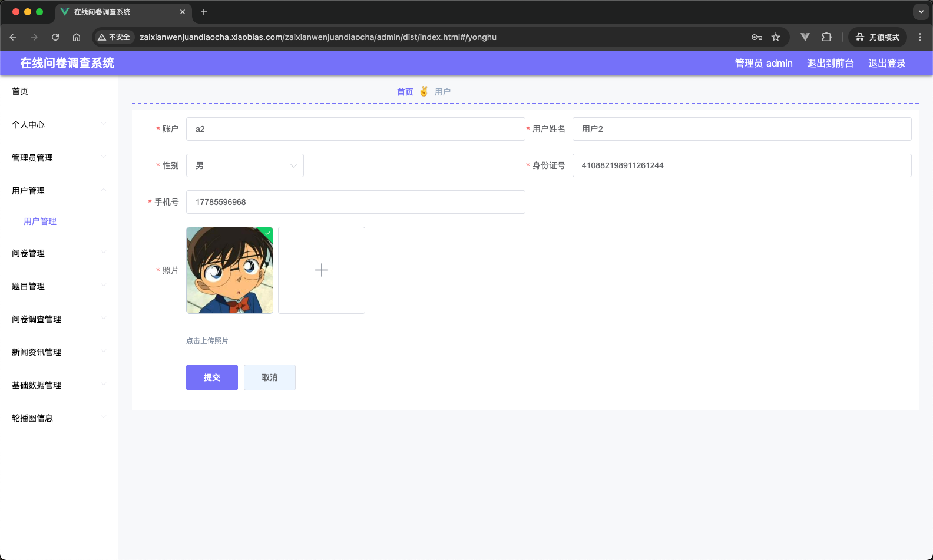
Task: Go back using browser back arrow
Action: pos(13,37)
